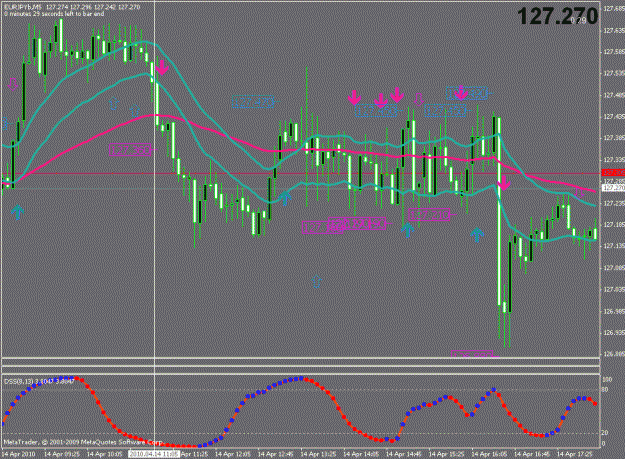Click the MetaTrader MetaQuotes copyright text
Viewport: 625px width, 459px height.
coord(83,442)
